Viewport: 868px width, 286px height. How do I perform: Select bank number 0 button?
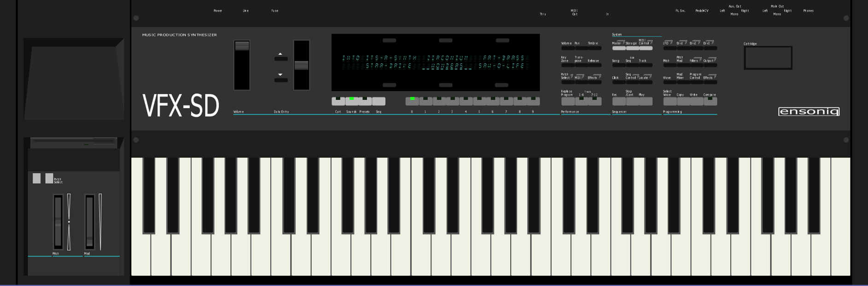click(x=412, y=101)
